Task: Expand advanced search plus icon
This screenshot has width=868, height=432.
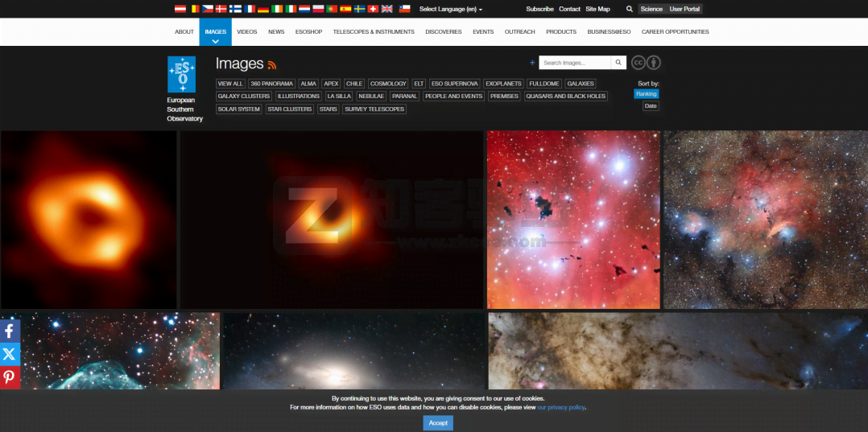Action: click(x=532, y=63)
